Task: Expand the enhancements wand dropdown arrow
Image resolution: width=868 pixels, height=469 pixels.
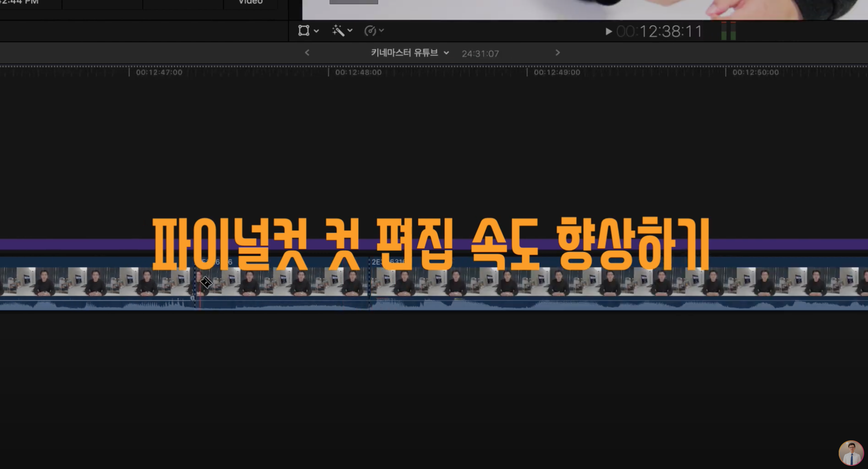Action: click(350, 31)
